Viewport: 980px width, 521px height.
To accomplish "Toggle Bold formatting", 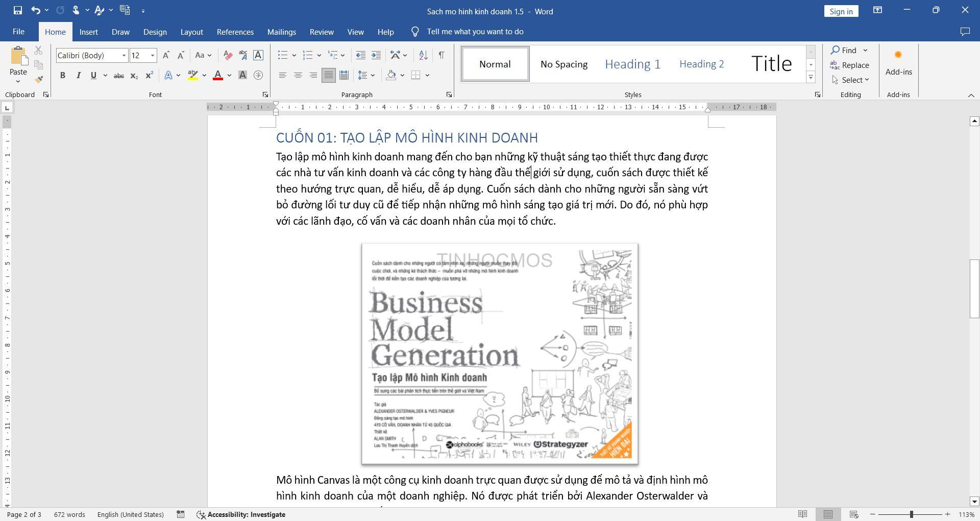I will coord(63,76).
